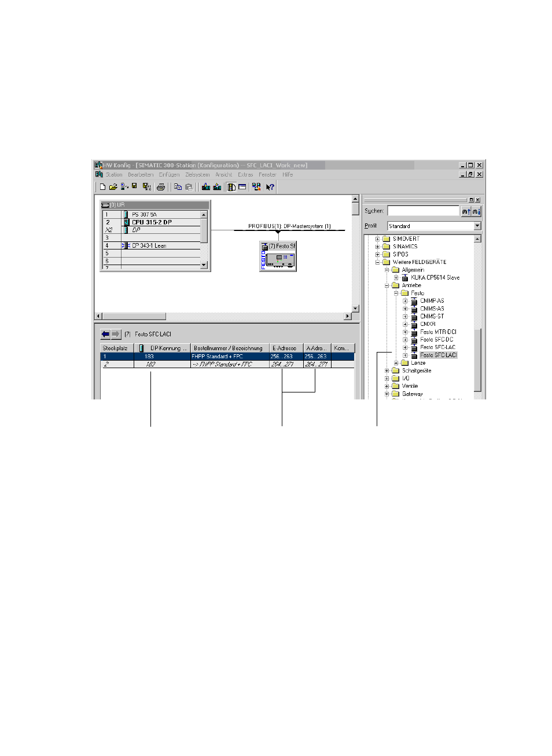Screen dimensions: 552x756
Task: Toggle the hardware catalog view icon
Action: coord(231,187)
